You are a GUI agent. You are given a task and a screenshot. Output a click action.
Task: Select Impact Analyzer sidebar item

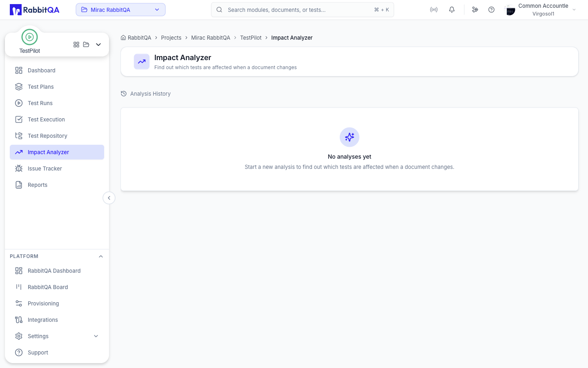pyautogui.click(x=57, y=152)
